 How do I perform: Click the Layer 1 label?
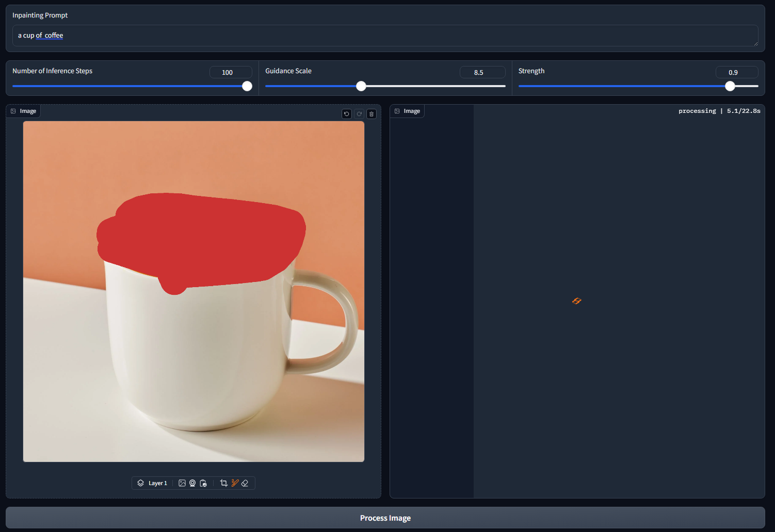pyautogui.click(x=158, y=483)
